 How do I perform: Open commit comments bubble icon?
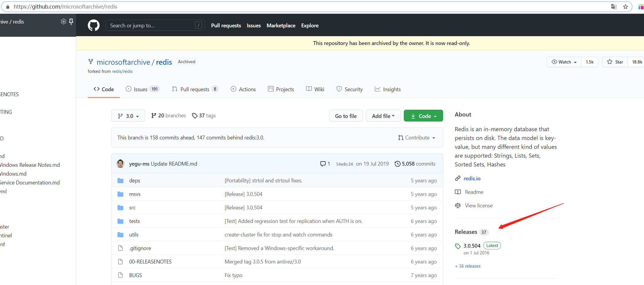[323, 164]
